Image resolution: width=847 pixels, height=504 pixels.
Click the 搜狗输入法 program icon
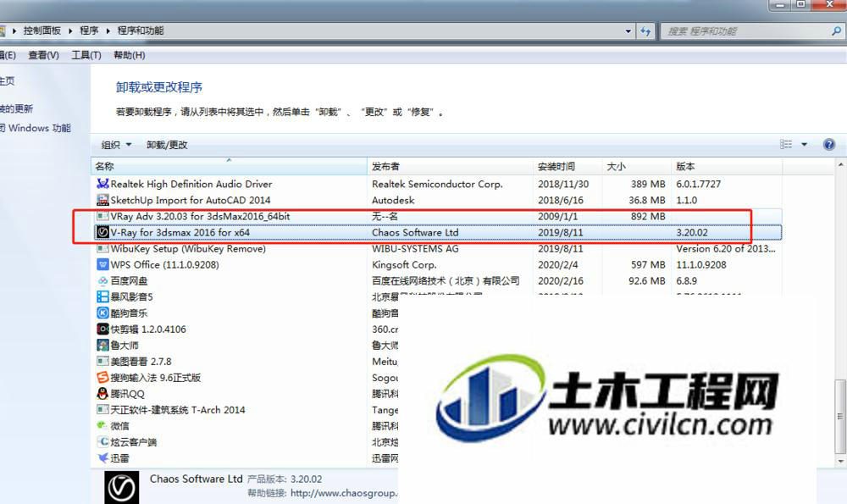click(x=102, y=378)
